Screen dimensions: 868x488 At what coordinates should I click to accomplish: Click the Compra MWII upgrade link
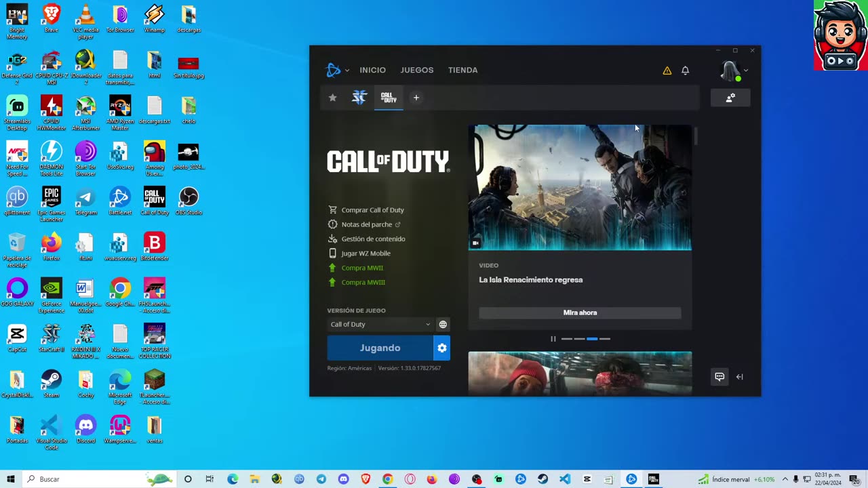[355, 268]
